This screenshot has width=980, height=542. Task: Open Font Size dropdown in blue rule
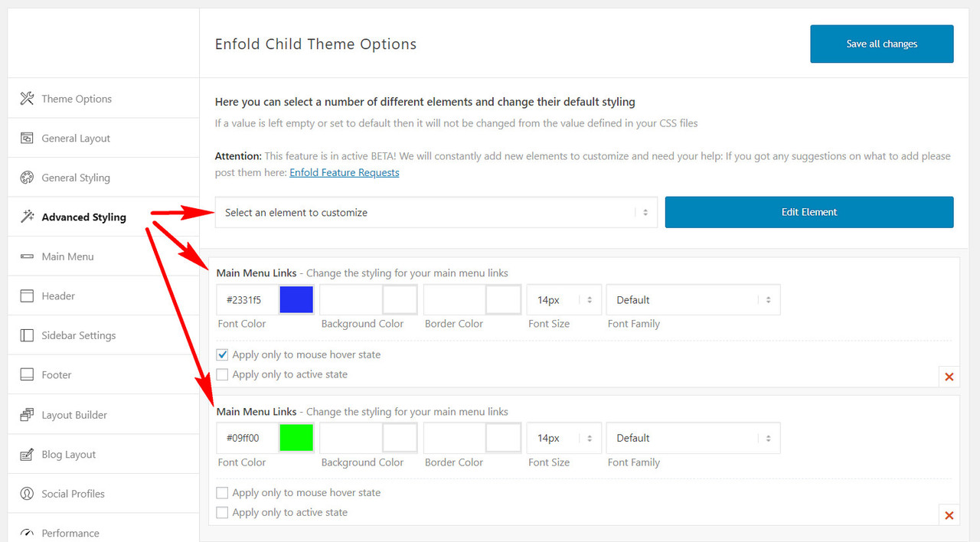[563, 300]
